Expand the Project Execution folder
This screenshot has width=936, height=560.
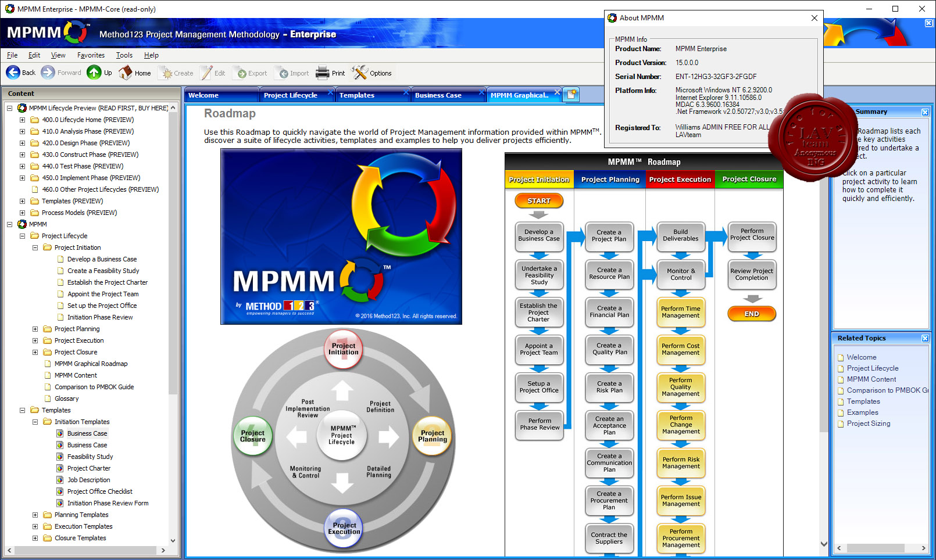click(x=35, y=340)
